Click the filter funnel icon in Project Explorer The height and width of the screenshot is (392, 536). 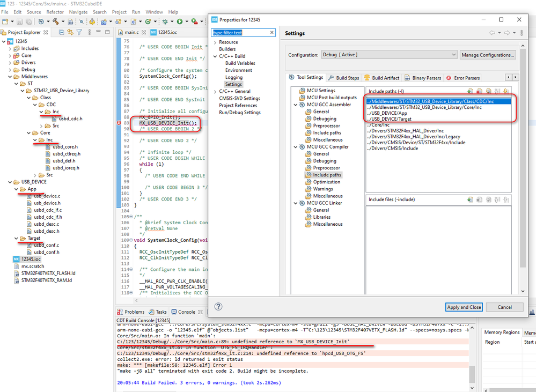point(79,32)
